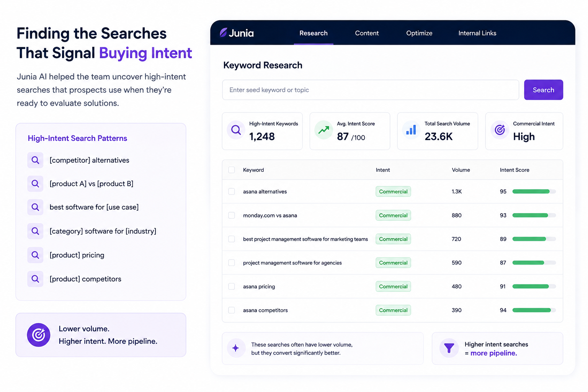The height and width of the screenshot is (392, 588).
Task: Click the 23.6K Total Search Volume value
Action: tap(439, 137)
